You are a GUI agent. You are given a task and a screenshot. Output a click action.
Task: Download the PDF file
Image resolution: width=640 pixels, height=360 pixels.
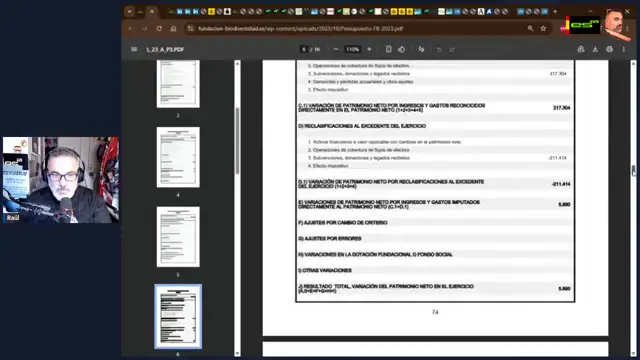[595, 49]
